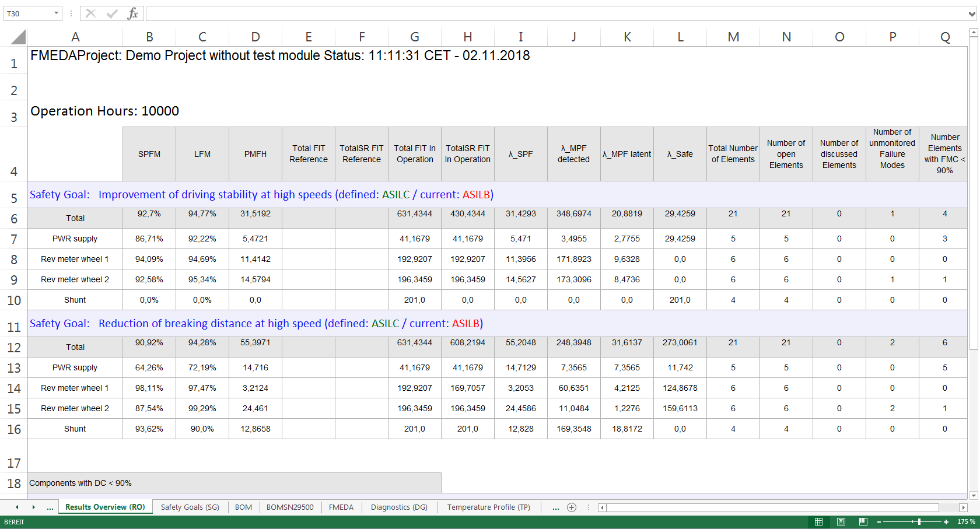Show more sheet tabs after Temperature Profile
The height and width of the screenshot is (529, 980).
(555, 507)
